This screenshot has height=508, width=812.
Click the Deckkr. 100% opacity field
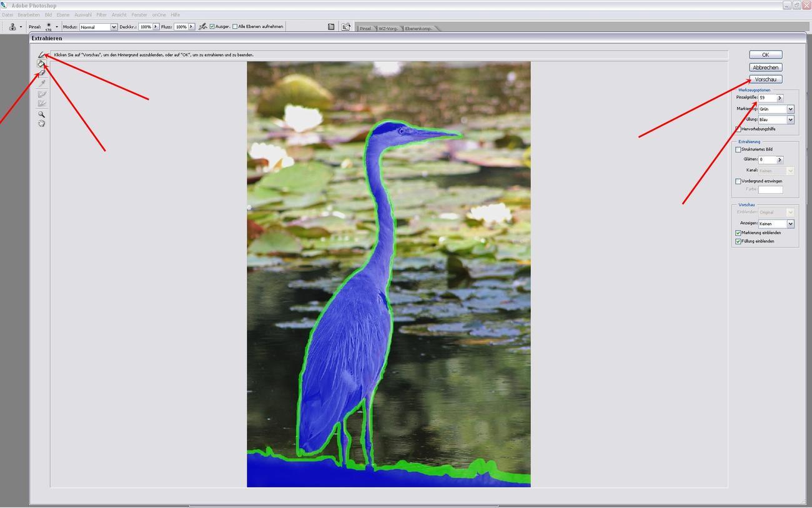(x=146, y=27)
